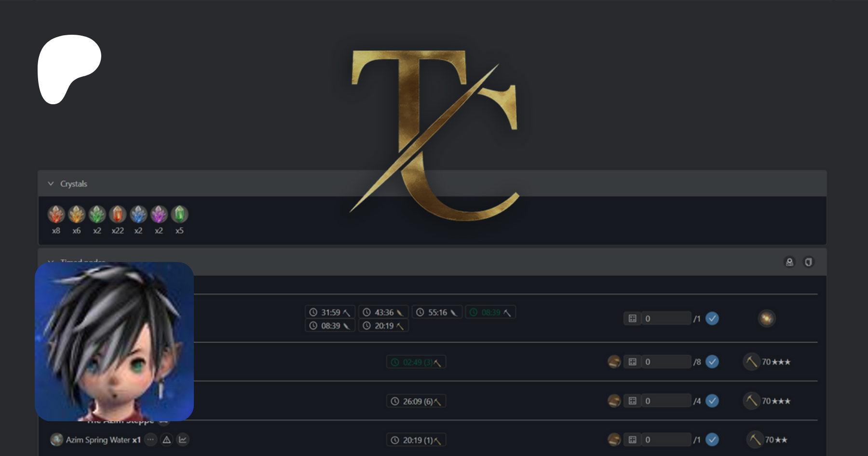Click the green 02:49 (3) active timer
This screenshot has height=456, width=868.
pyautogui.click(x=416, y=362)
